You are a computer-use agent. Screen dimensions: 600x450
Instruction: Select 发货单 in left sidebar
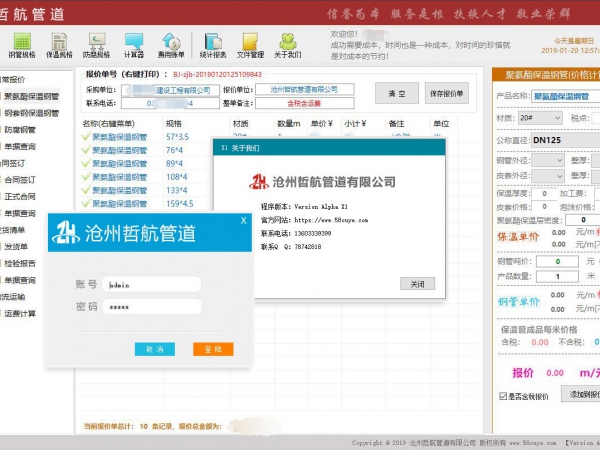pyautogui.click(x=16, y=247)
